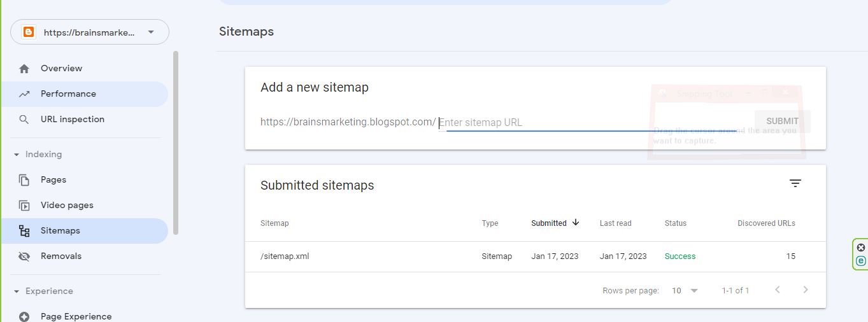Sort by Sitemap column header
Screen dimensions: 868x322
[x=274, y=223]
